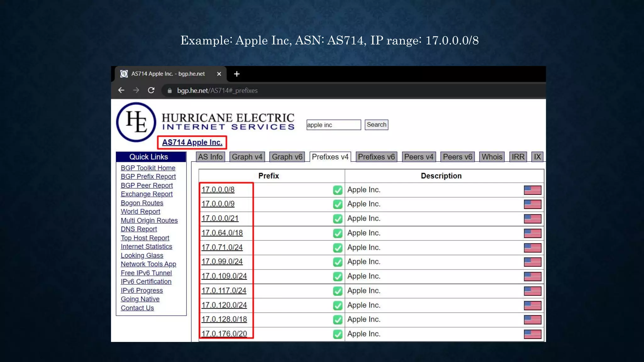This screenshot has height=362, width=644.
Task: Close the AS714 Apple Inc. tab
Action: (219, 74)
